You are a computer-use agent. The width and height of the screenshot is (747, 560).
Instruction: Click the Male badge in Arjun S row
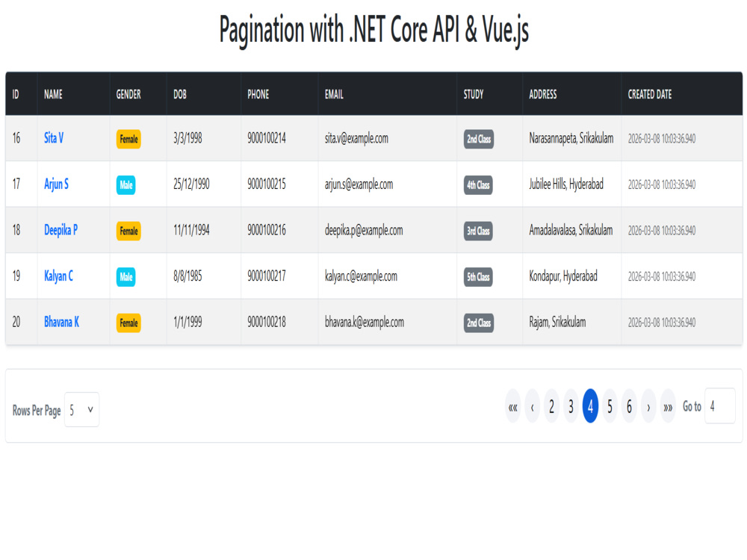coord(125,185)
